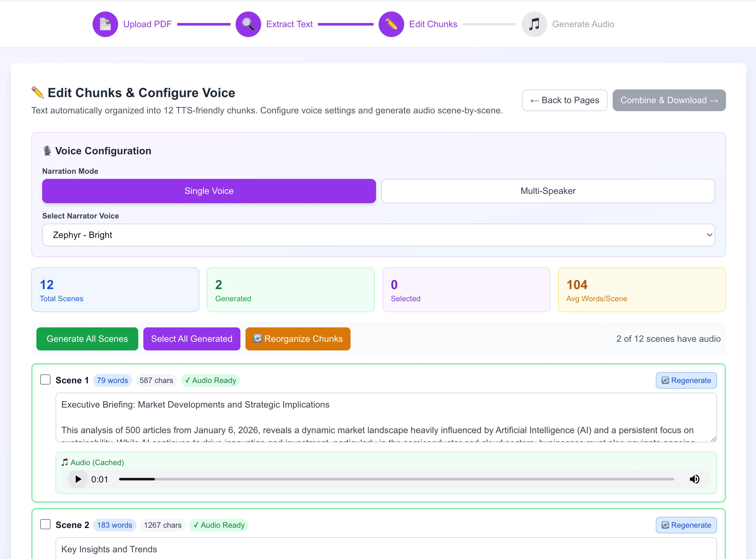The image size is (756, 559).
Task: Mute the Scene 1 audio player
Action: [x=694, y=479]
